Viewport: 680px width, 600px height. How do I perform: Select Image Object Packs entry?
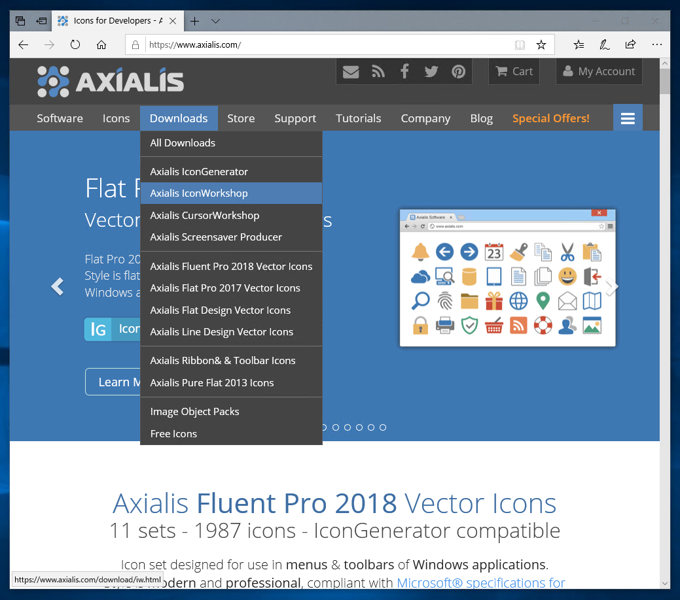pyautogui.click(x=231, y=411)
